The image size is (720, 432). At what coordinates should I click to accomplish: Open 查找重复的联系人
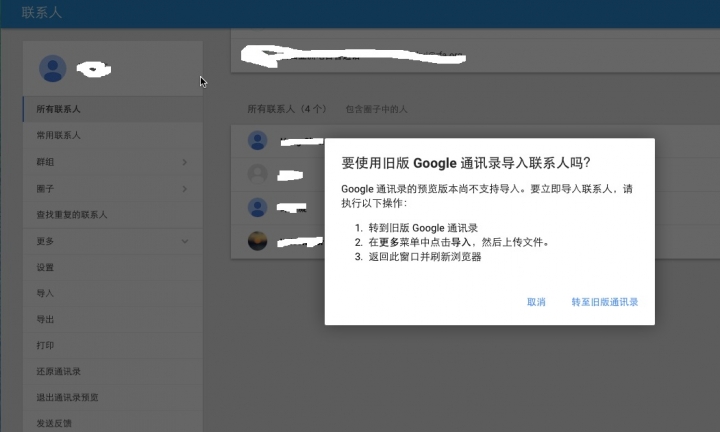click(113, 215)
